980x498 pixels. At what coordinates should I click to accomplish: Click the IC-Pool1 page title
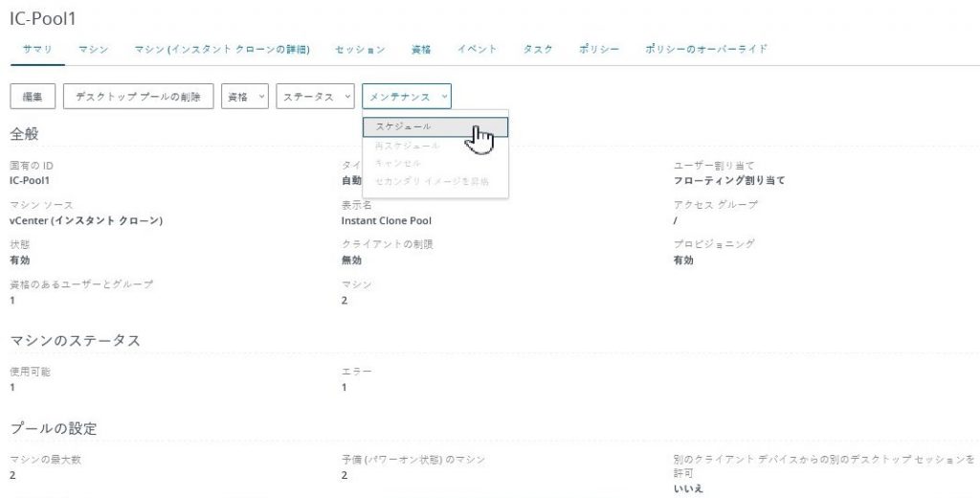pyautogui.click(x=43, y=19)
